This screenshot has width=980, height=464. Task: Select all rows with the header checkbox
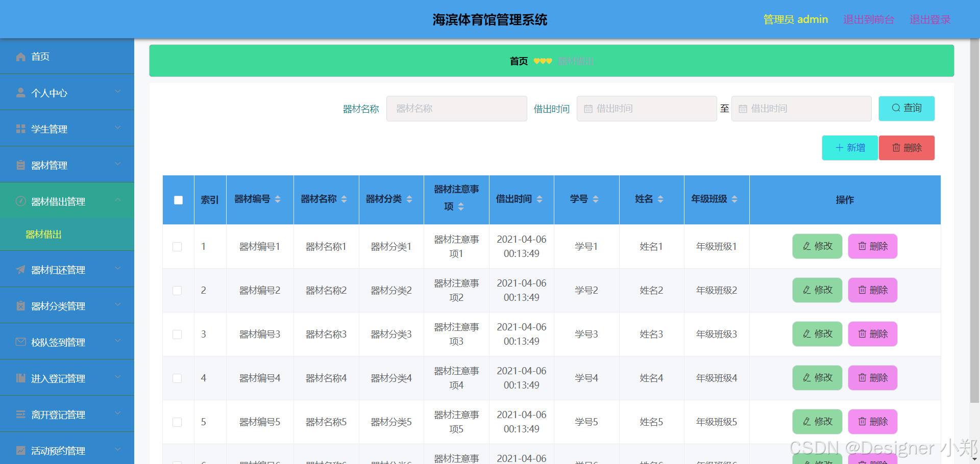coord(178,200)
